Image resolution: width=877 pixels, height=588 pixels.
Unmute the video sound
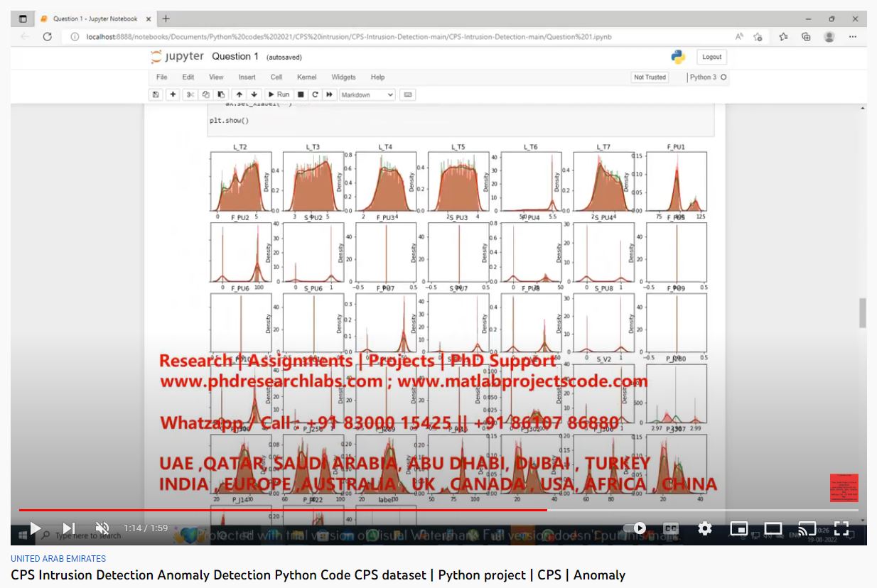point(102,528)
